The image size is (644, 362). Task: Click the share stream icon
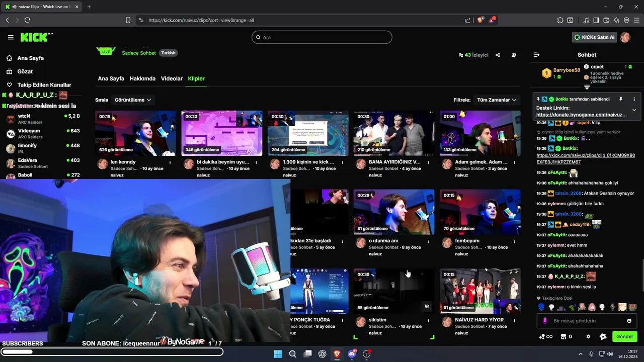pos(498,55)
